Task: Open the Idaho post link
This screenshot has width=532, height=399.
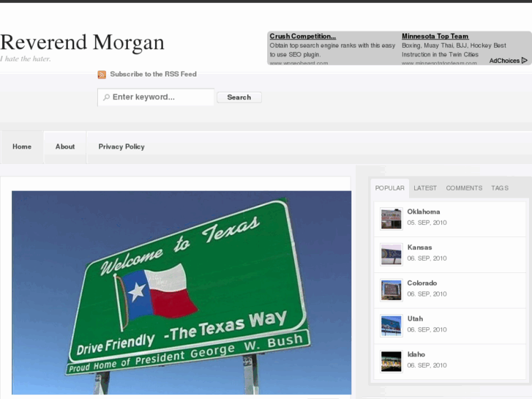Action: point(416,354)
